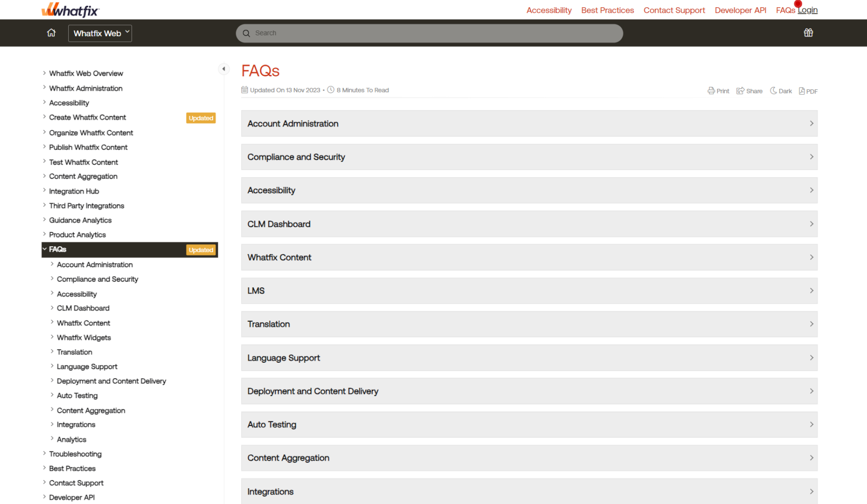This screenshot has height=504, width=867.
Task: Click the red notification dot
Action: (798, 4)
